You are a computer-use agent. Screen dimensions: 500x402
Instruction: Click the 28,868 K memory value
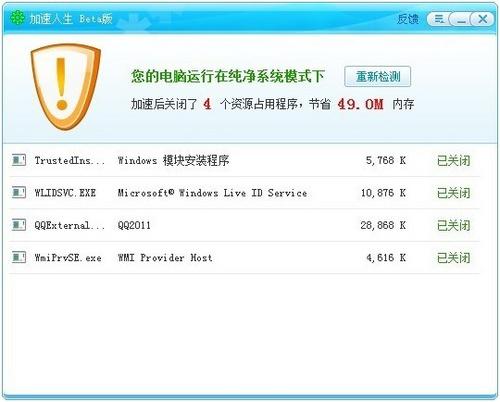pyautogui.click(x=383, y=225)
